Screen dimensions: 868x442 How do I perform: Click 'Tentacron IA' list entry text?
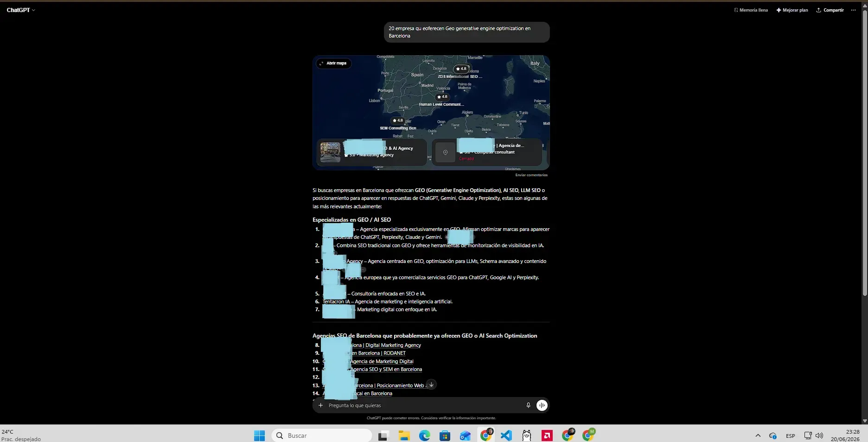click(x=336, y=301)
